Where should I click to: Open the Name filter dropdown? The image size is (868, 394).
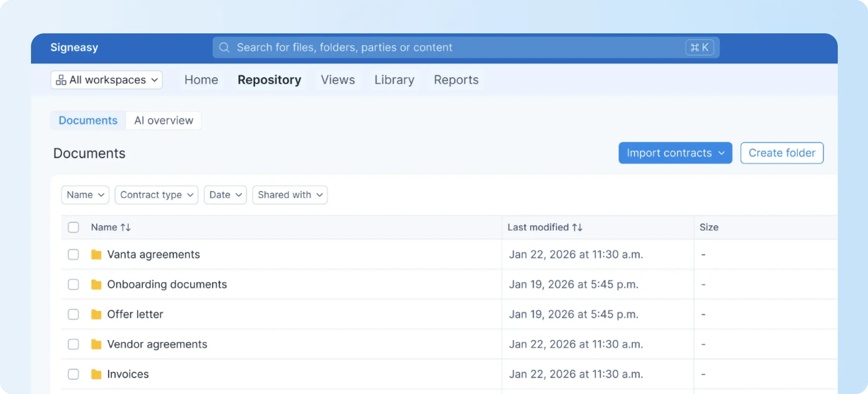pyautogui.click(x=85, y=195)
